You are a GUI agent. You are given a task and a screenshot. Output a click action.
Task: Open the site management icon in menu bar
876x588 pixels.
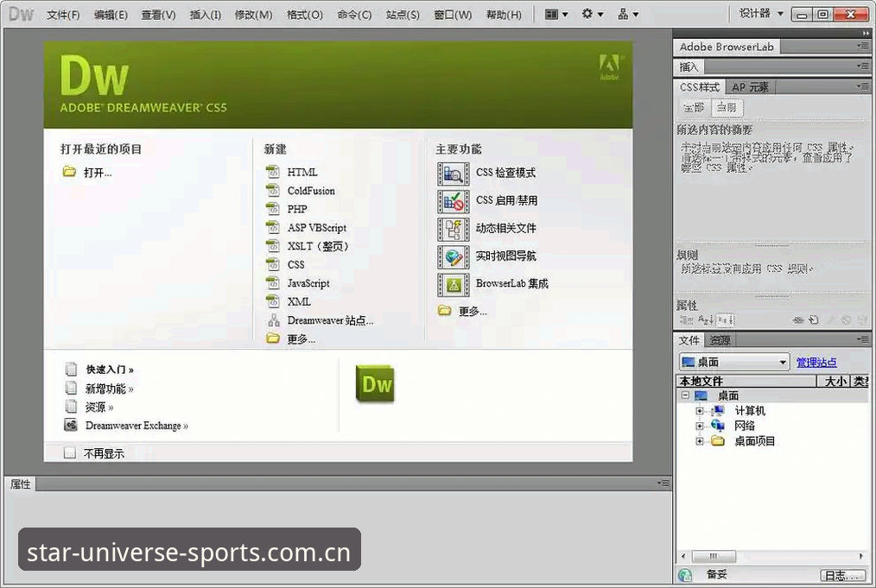click(628, 14)
